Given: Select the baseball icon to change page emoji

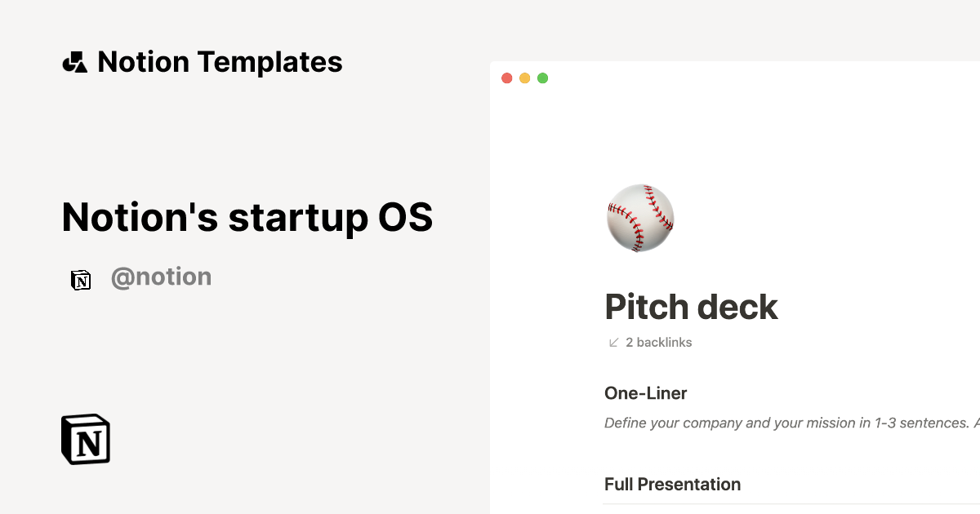Looking at the screenshot, I should [x=640, y=218].
